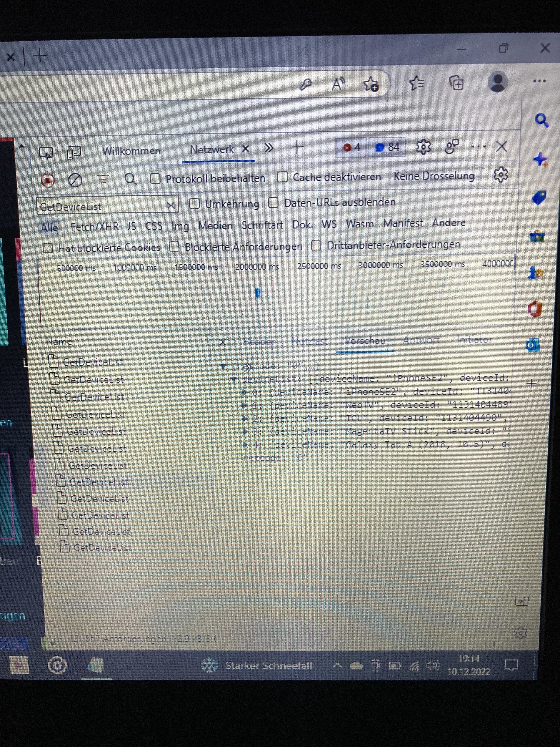This screenshot has width=560, height=747.
Task: Collapse the deviceList array
Action: (x=234, y=379)
